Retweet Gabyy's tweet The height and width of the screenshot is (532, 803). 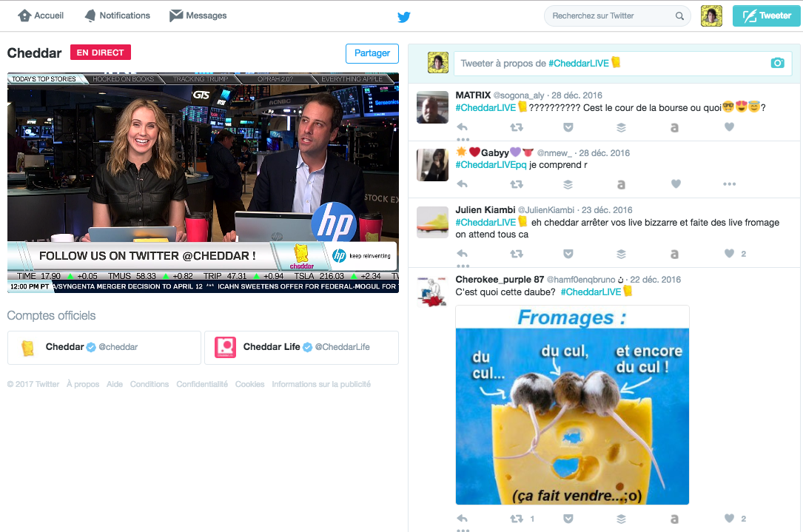(x=517, y=183)
